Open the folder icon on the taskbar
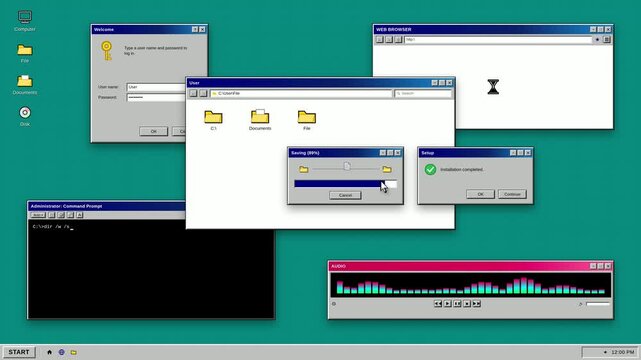Screen dimensions: 641x360 tap(74, 352)
